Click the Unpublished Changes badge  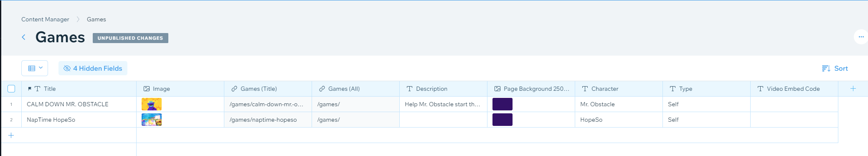(130, 38)
